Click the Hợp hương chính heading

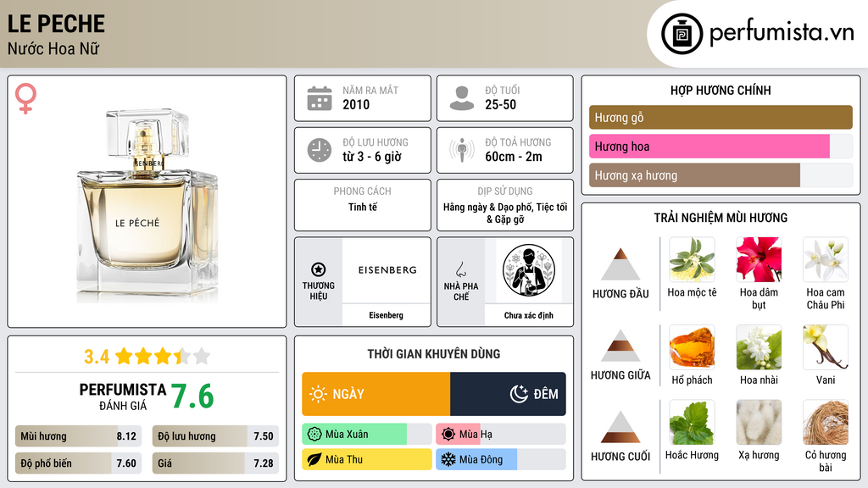(721, 90)
